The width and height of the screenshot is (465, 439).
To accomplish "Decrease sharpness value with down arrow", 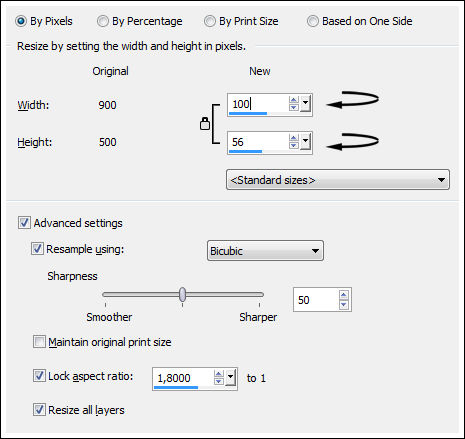I will pos(344,304).
